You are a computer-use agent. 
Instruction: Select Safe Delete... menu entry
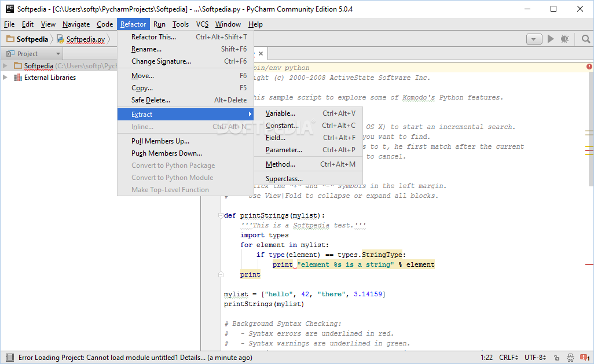pyautogui.click(x=185, y=100)
